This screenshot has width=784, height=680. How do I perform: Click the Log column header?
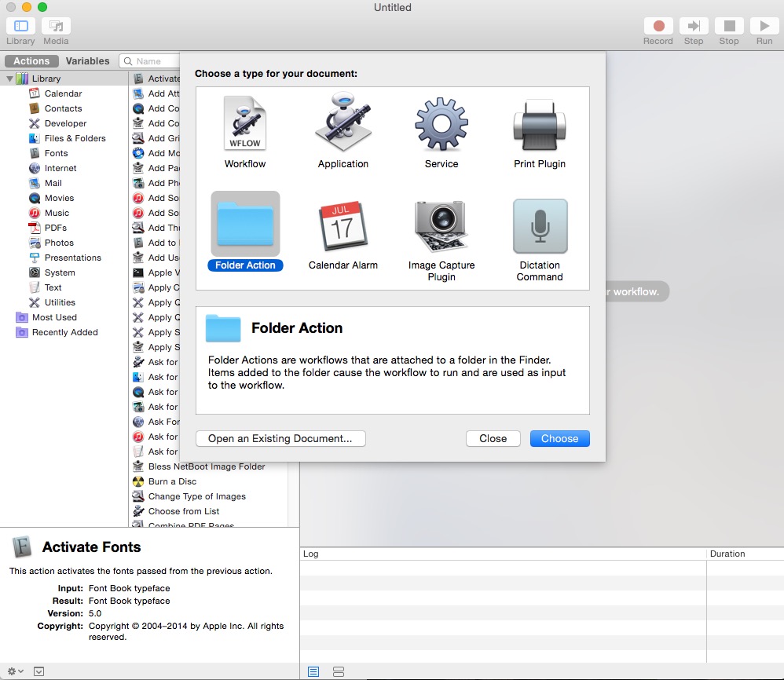click(x=504, y=554)
